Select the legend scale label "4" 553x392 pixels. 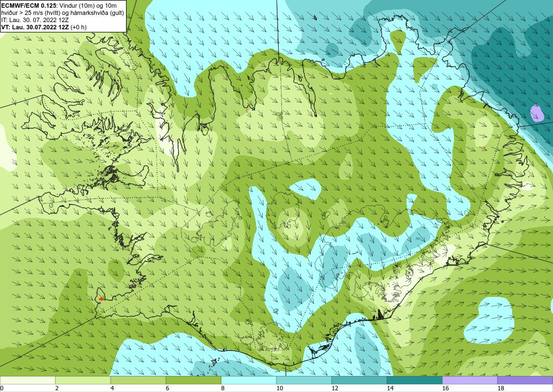(112, 388)
